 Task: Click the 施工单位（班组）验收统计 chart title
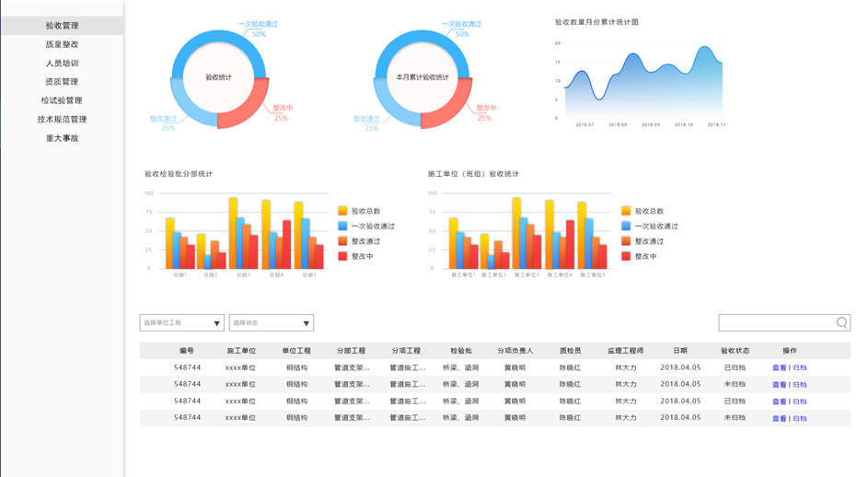click(x=473, y=174)
